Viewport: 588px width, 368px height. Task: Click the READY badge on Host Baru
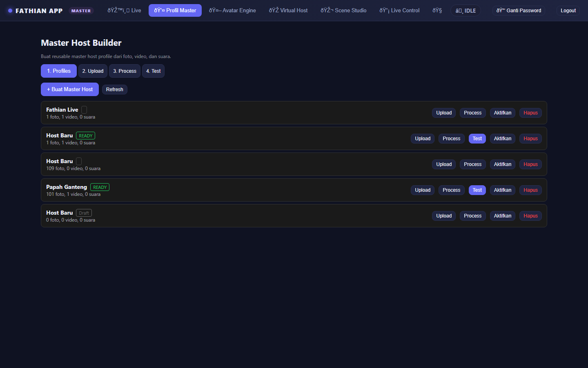tap(86, 136)
